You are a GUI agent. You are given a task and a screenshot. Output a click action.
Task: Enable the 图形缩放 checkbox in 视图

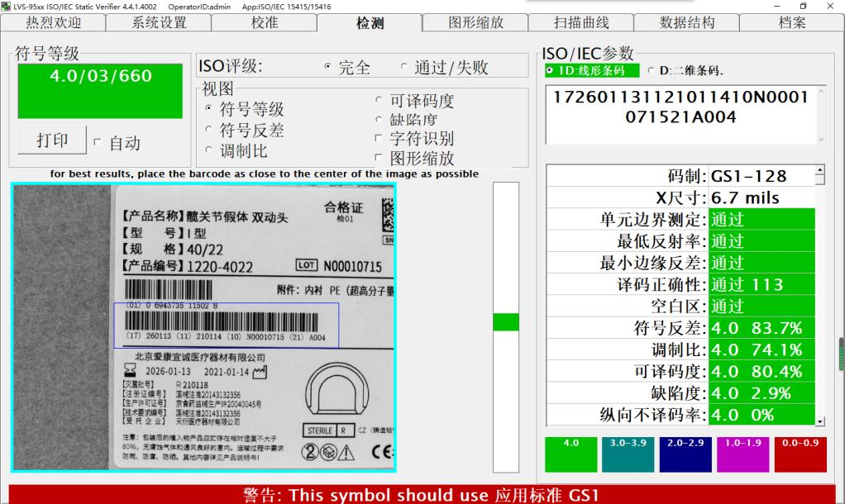pos(379,157)
